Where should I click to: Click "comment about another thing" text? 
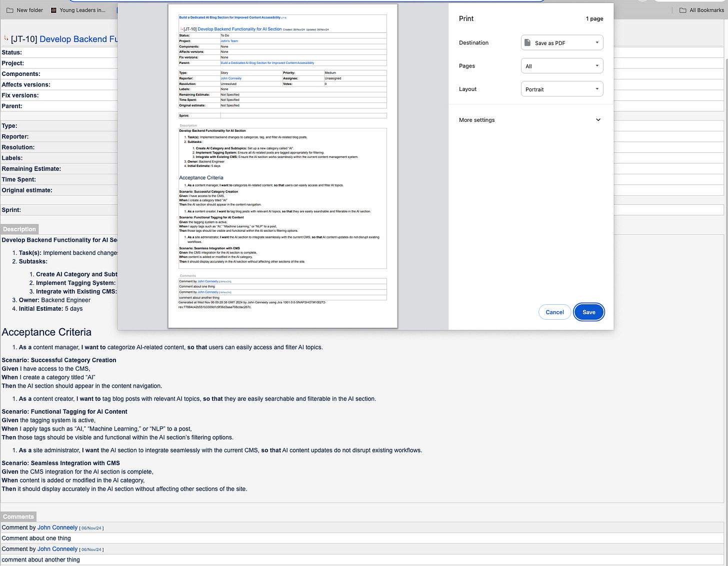pyautogui.click(x=41, y=560)
